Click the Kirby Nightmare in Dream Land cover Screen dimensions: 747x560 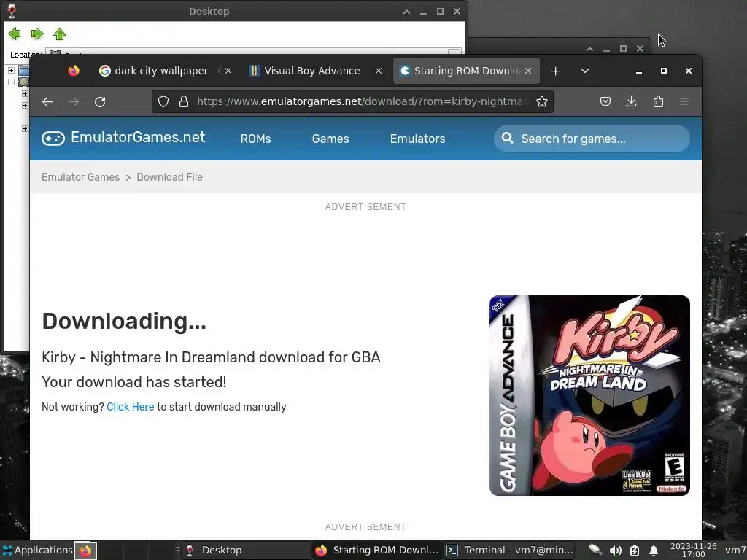[x=589, y=395]
